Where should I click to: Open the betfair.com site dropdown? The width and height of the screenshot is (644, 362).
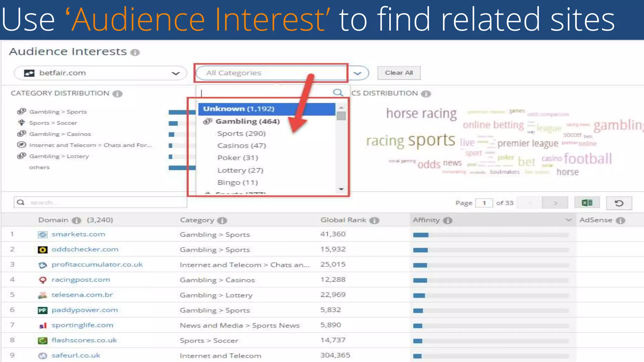coord(100,73)
